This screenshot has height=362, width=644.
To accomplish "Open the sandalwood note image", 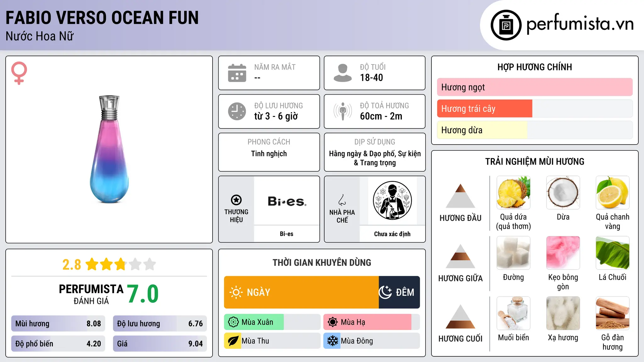I will [x=613, y=313].
